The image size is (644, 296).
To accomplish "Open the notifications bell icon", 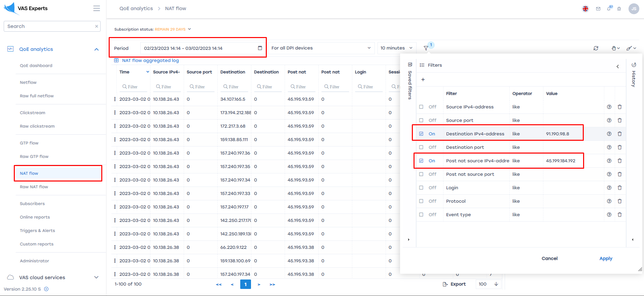I will 609,9.
